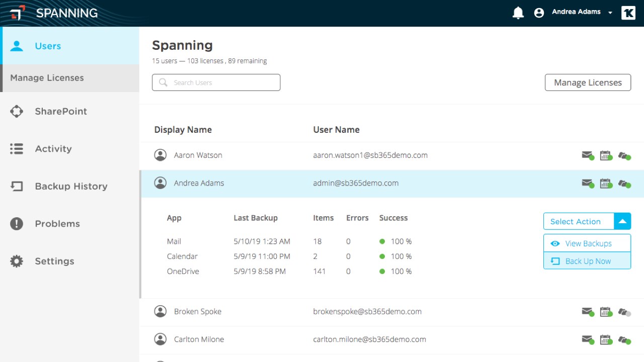The height and width of the screenshot is (362, 644).
Task: Click the account avatar icon in header
Action: point(539,13)
